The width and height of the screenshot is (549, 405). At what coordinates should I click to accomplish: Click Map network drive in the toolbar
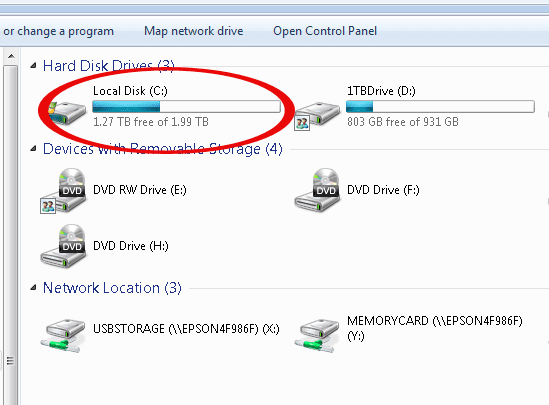click(x=194, y=31)
